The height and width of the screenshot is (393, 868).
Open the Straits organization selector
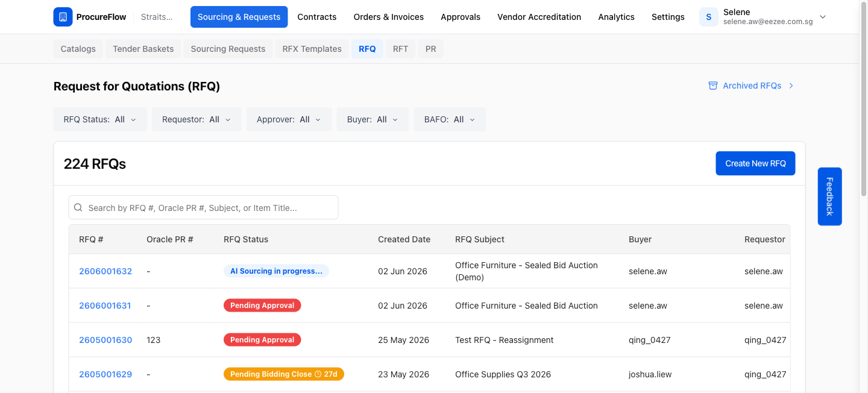(157, 17)
